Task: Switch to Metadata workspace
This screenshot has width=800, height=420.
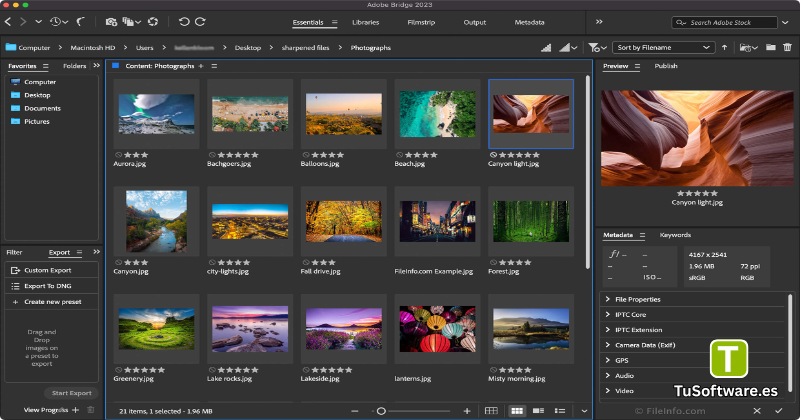Action: [x=529, y=22]
